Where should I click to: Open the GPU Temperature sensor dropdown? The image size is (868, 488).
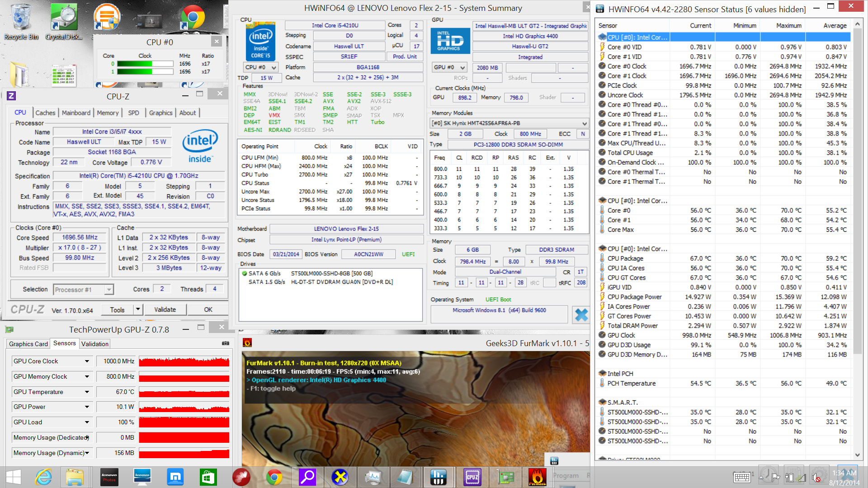point(87,392)
